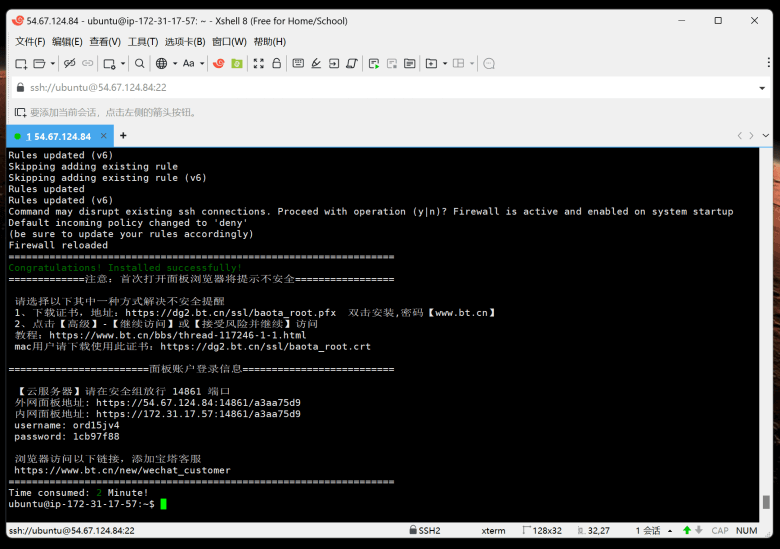Viewport: 780px width, 549px height.
Task: Click the 128x32 terminal size status
Action: [542, 531]
